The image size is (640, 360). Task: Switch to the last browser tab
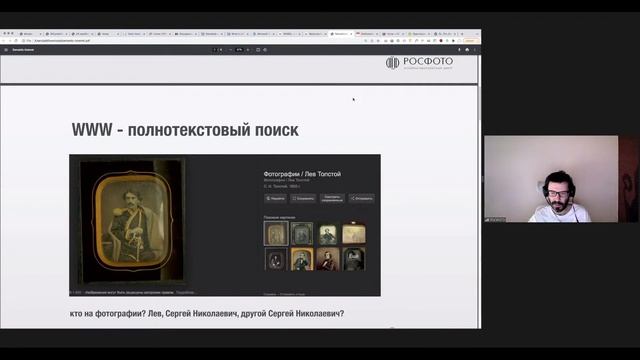pos(446,34)
